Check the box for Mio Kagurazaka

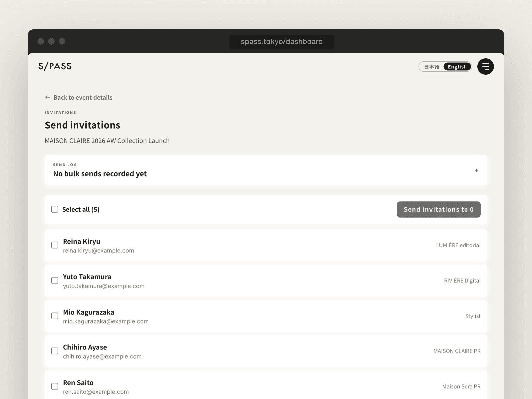coord(55,316)
